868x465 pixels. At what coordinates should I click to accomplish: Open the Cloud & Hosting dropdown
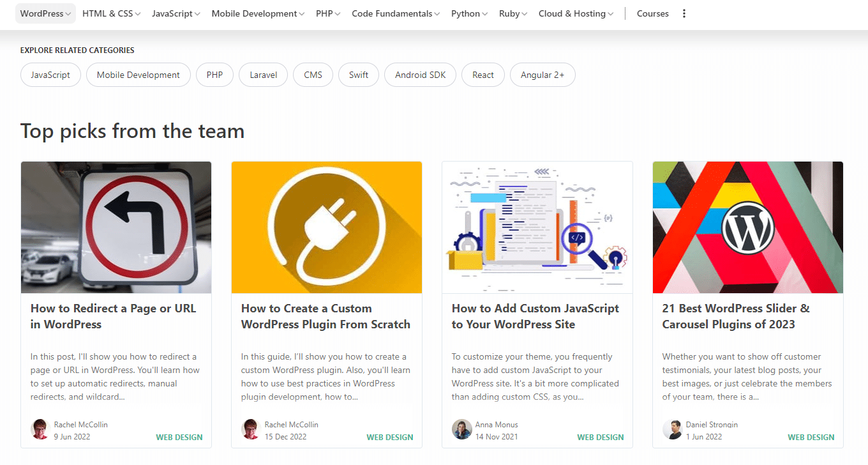pos(576,13)
